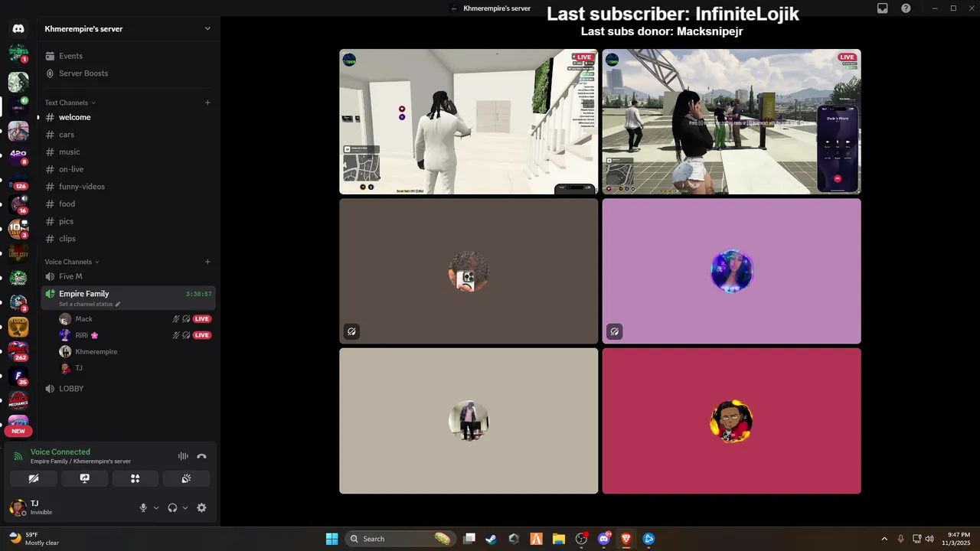Open the soundboard button

(186, 478)
